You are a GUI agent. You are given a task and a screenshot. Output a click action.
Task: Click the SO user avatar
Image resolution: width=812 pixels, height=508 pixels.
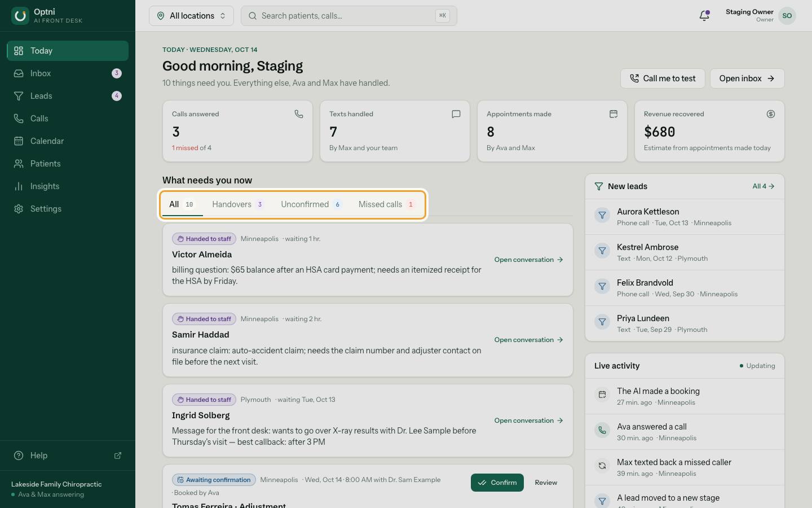pos(787,16)
